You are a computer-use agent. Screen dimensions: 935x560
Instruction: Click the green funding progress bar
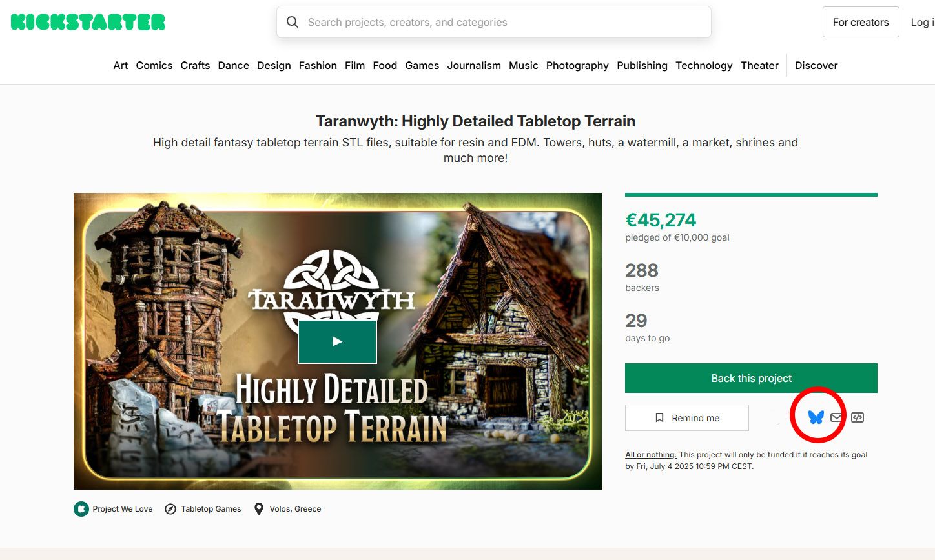click(x=751, y=195)
